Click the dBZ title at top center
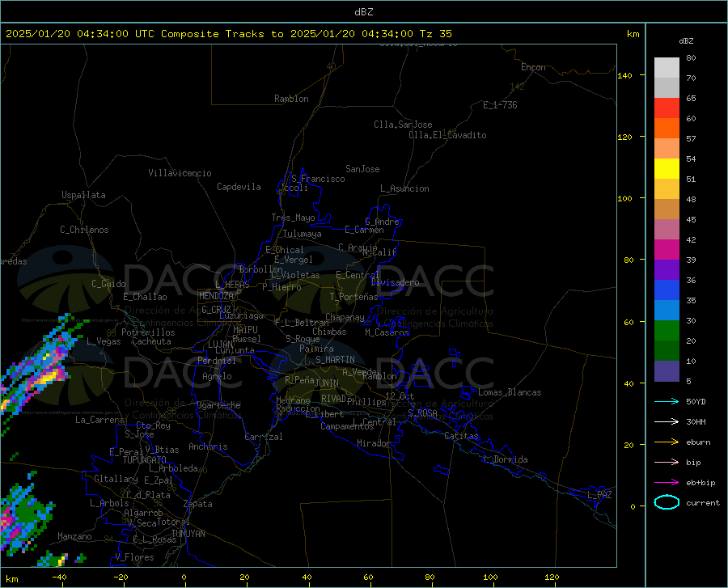 point(363,12)
